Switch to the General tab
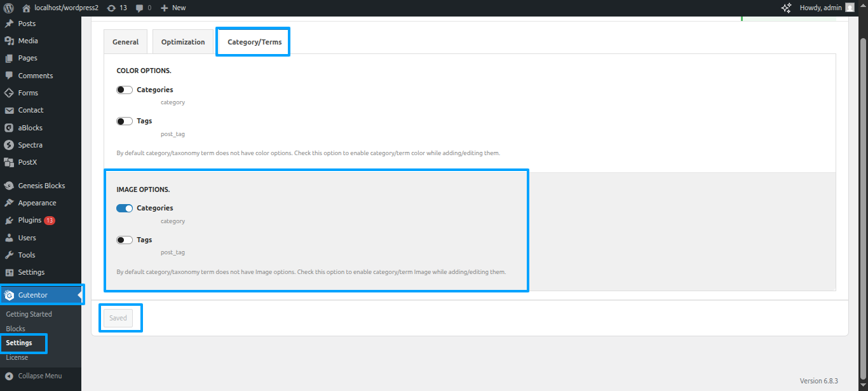The height and width of the screenshot is (391, 868). 125,42
